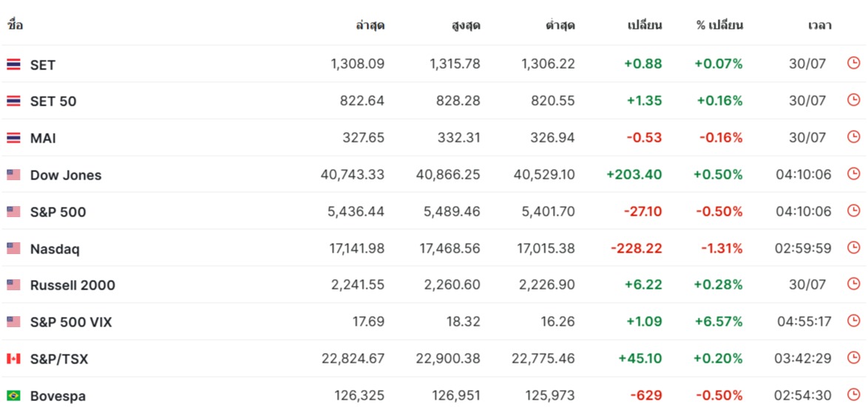868x407 pixels.
Task: Open the Russell 2000 link
Action: point(72,285)
